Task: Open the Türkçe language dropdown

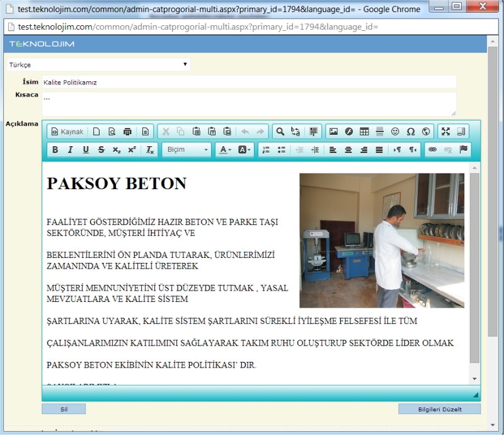Action: coord(98,64)
